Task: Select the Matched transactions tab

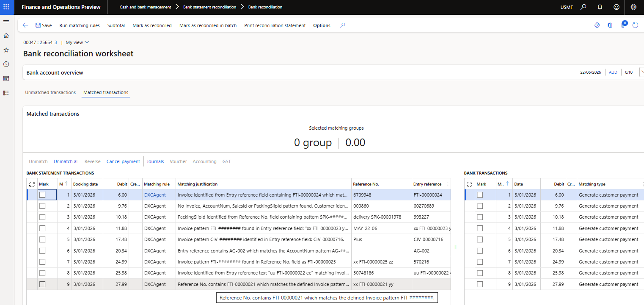Action: pyautogui.click(x=106, y=92)
